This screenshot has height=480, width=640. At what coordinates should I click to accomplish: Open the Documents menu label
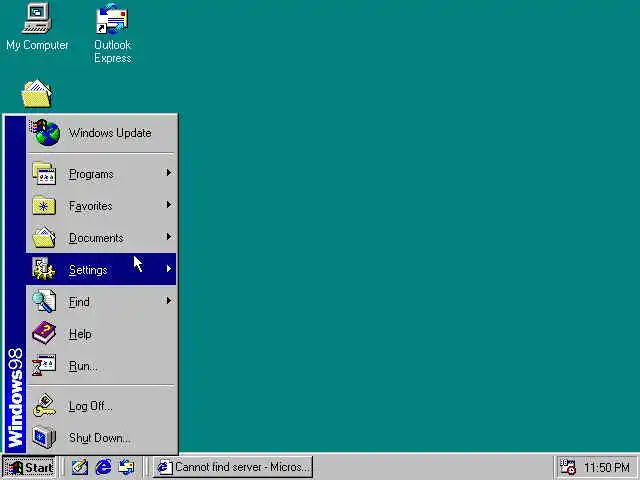click(x=96, y=238)
